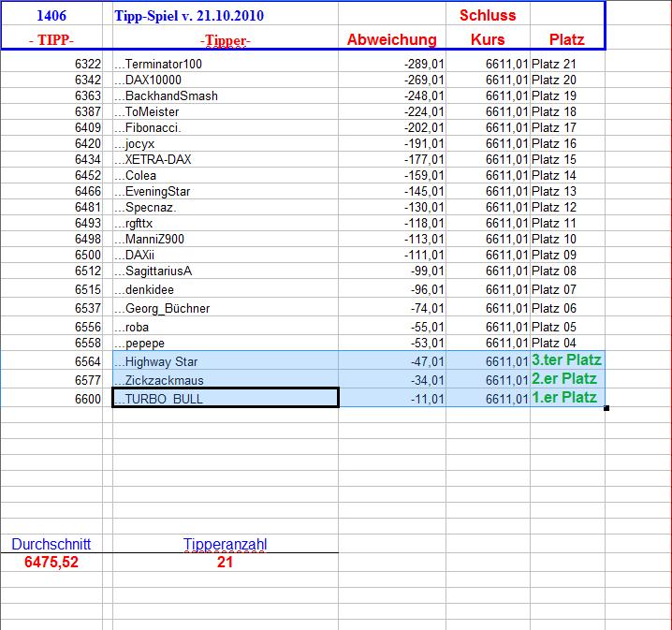Click the tipper count value 21

[x=226, y=562]
